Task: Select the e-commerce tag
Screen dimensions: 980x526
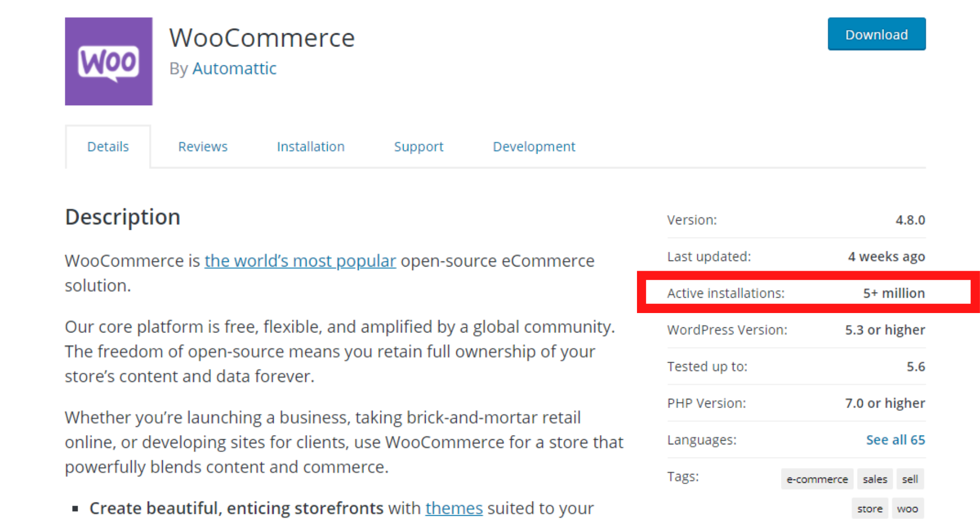Action: click(817, 479)
